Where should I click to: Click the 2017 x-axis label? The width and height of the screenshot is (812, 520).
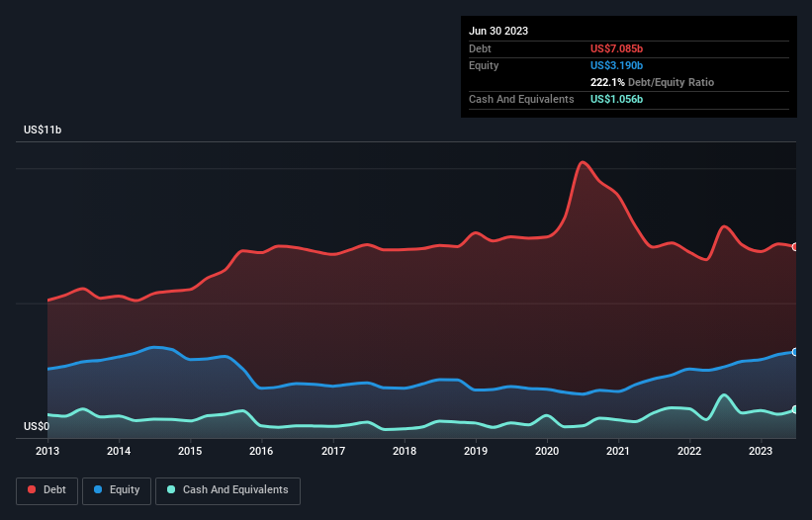point(333,451)
